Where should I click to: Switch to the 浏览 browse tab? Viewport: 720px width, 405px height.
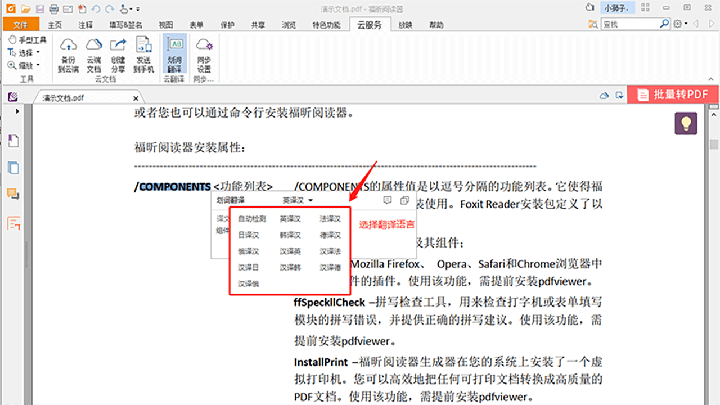289,25
